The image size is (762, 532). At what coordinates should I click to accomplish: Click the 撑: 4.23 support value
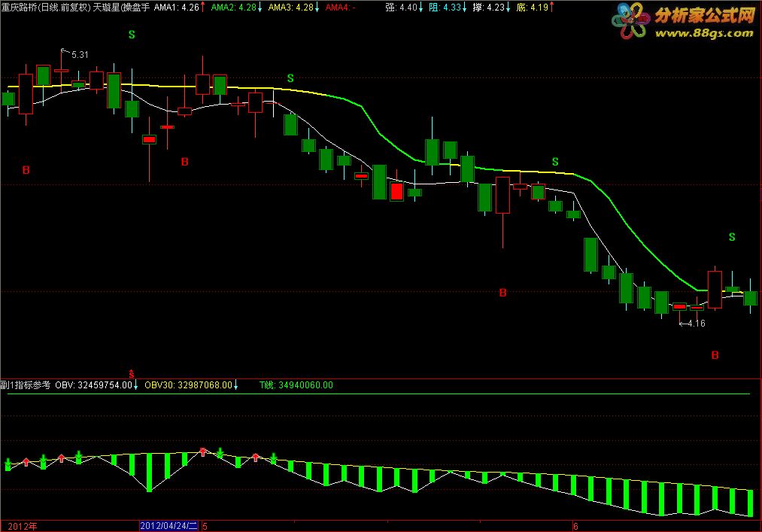tap(489, 8)
